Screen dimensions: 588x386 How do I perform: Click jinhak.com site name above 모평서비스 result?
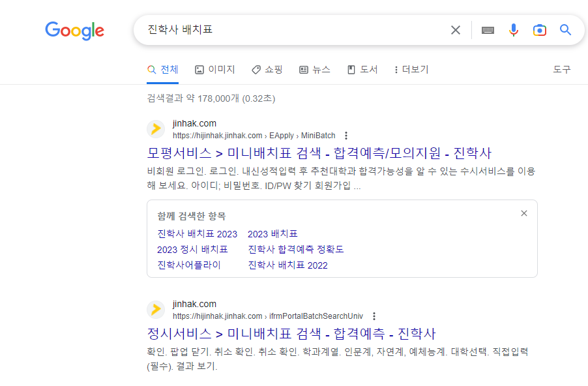pos(194,123)
